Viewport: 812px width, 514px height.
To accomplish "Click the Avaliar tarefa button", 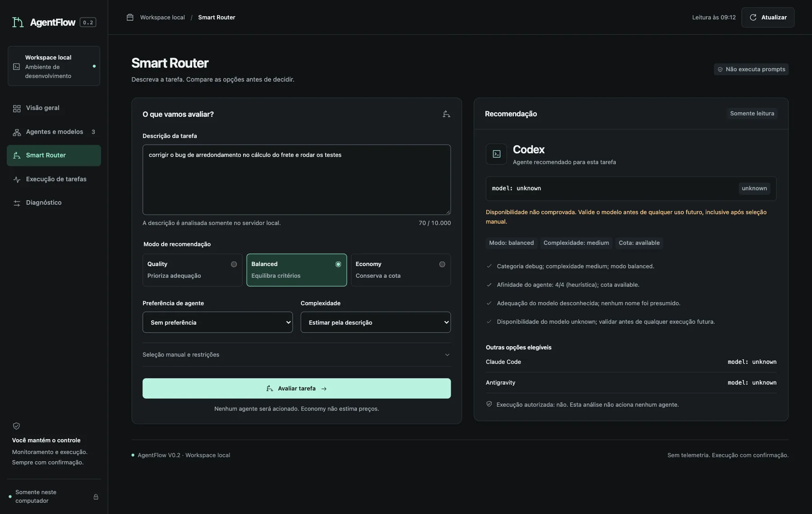I will [297, 388].
